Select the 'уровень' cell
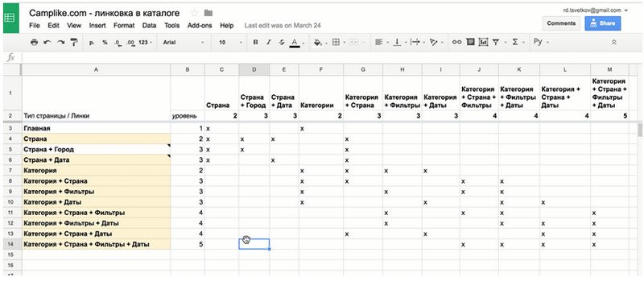The height and width of the screenshot is (294, 644). [x=188, y=116]
